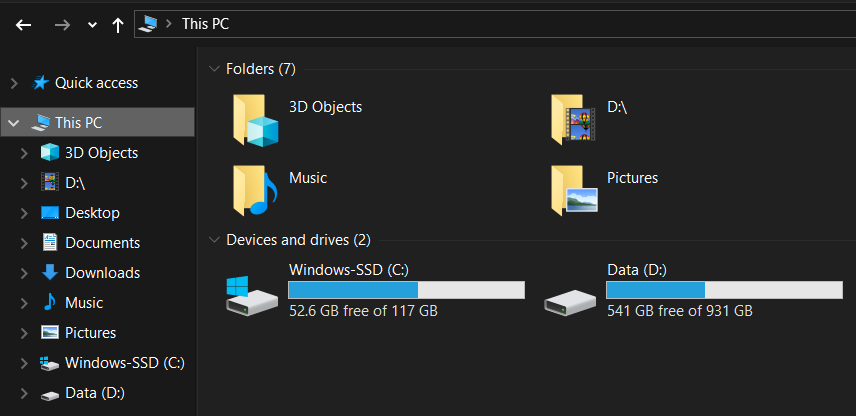Expand Downloads in the sidebar tree
Image resolution: width=856 pixels, height=416 pixels.
tap(24, 273)
